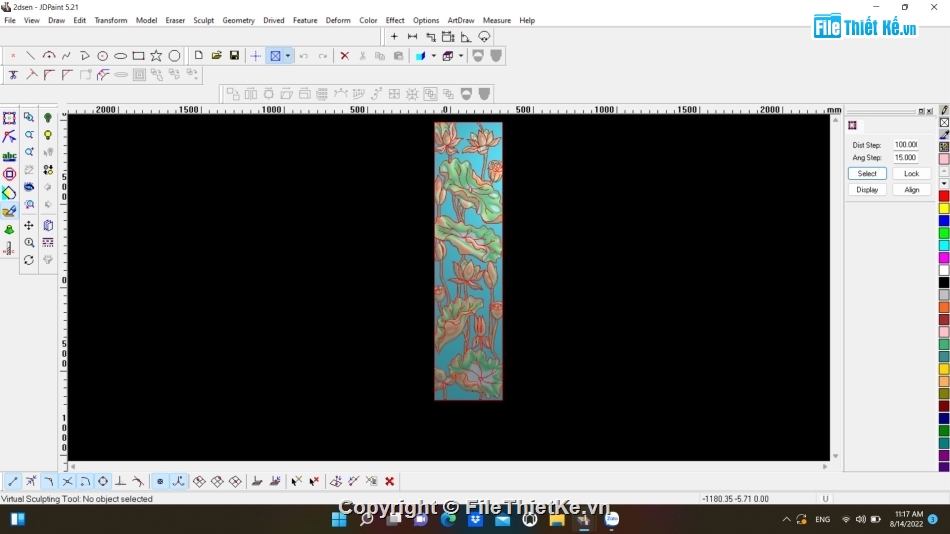Pick the red color swatch
Image resolution: width=950 pixels, height=534 pixels.
pyautogui.click(x=944, y=196)
